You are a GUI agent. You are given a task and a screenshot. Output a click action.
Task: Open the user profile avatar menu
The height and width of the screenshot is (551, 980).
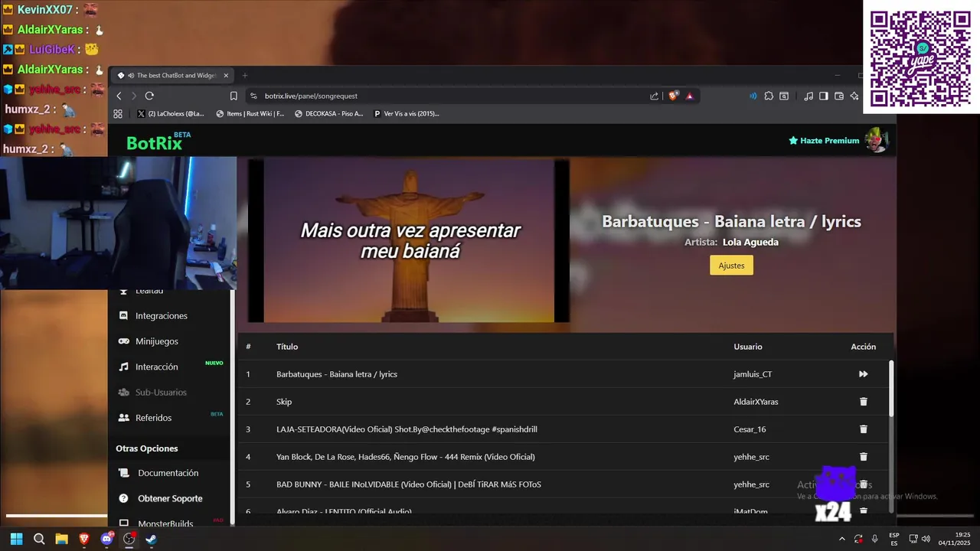(x=876, y=140)
